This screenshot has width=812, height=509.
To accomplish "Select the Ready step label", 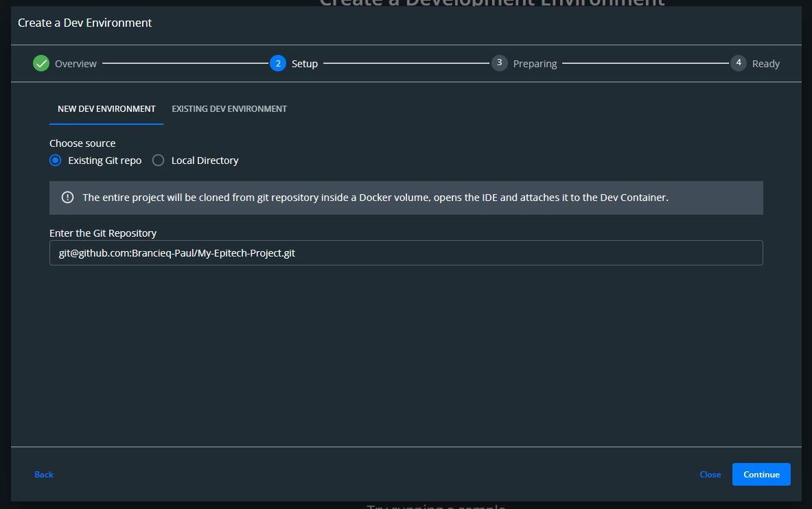I will click(765, 64).
